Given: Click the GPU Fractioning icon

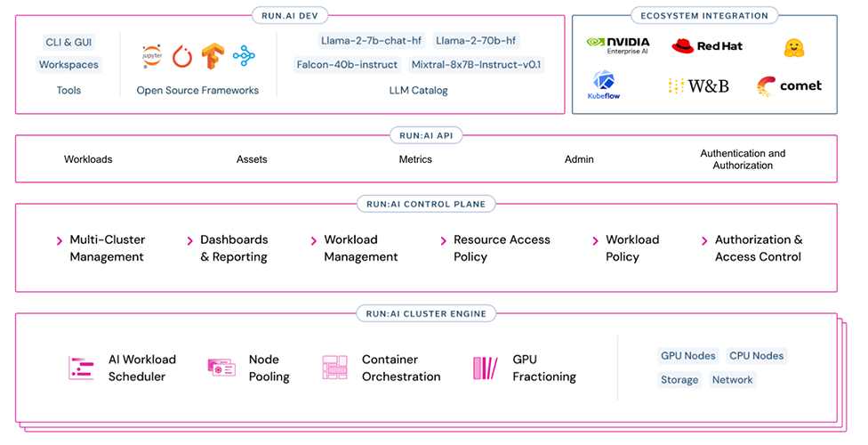Looking at the screenshot, I should coord(486,368).
